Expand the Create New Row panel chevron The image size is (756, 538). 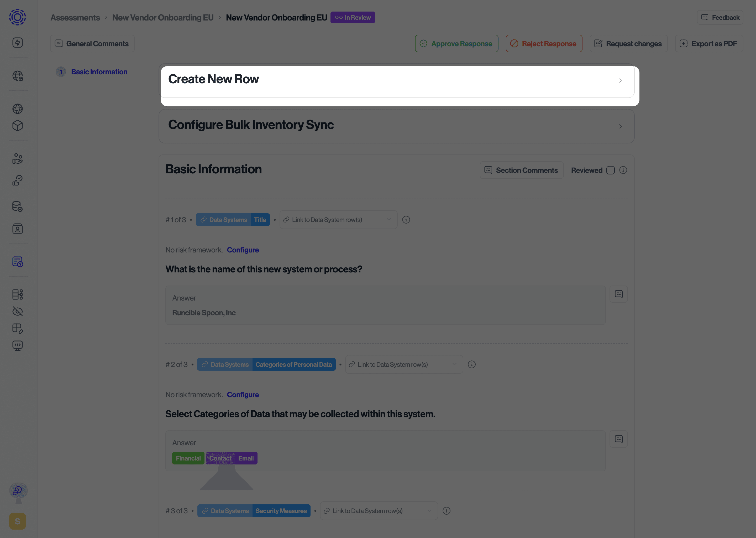pos(620,80)
